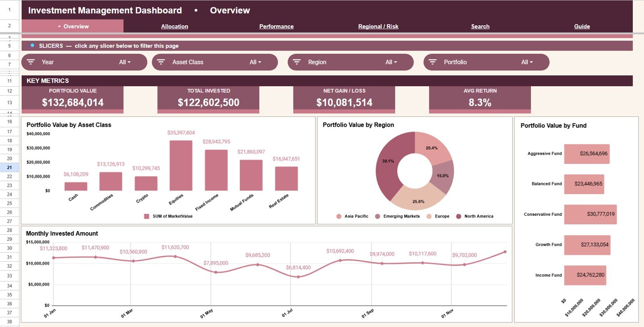Screen dimensions: 644x327
Task: Open the Guide tab link
Action: (x=582, y=26)
